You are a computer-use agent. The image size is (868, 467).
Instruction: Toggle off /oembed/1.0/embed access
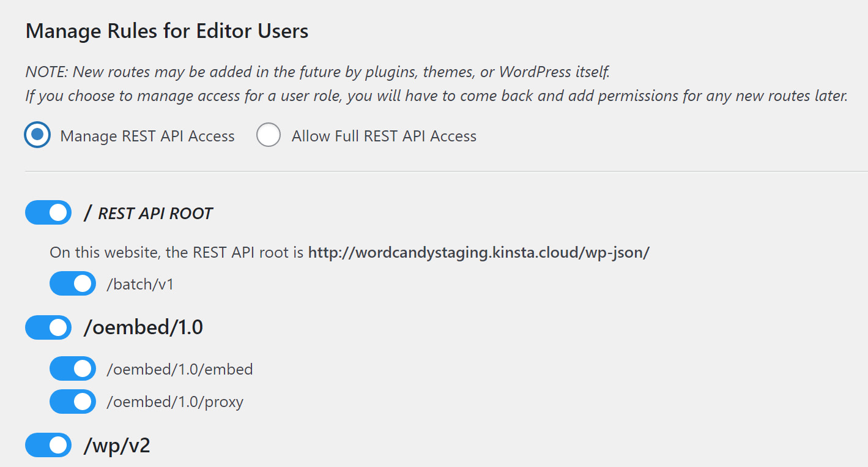pos(72,368)
